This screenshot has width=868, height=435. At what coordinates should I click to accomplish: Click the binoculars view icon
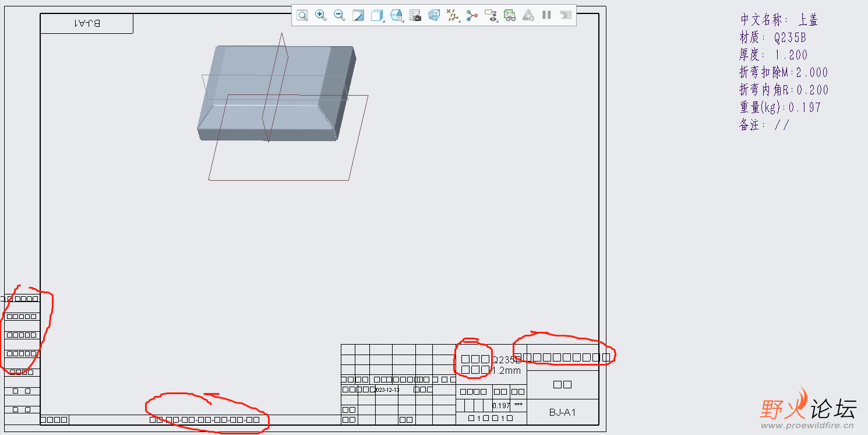pyautogui.click(x=510, y=15)
